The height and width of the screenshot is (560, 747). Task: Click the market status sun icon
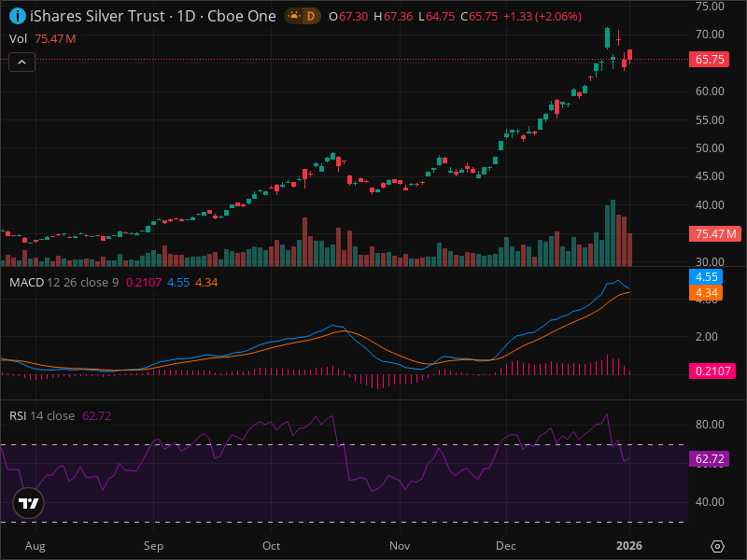pos(294,16)
